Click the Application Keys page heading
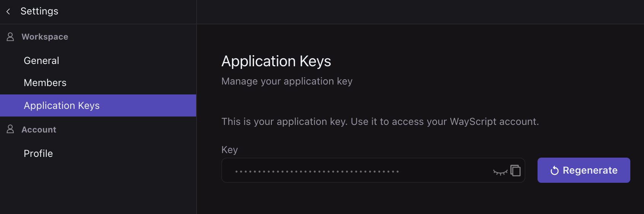 [x=276, y=61]
